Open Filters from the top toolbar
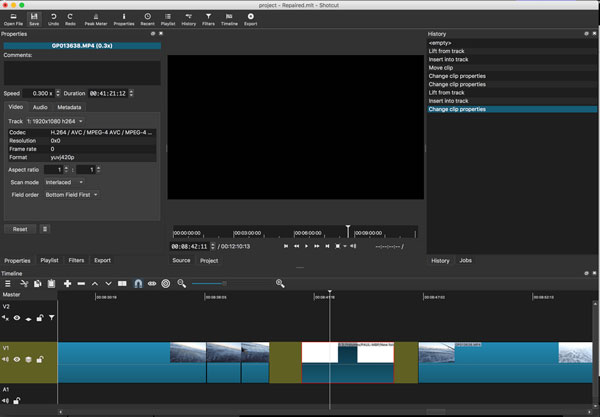Image resolution: width=600 pixels, height=417 pixels. [x=208, y=19]
